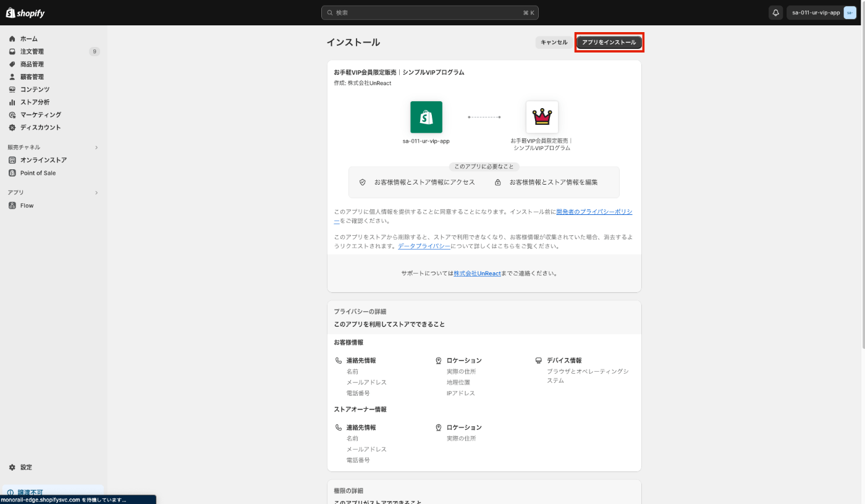Click the 注文管理 inbox icon

tap(12, 51)
